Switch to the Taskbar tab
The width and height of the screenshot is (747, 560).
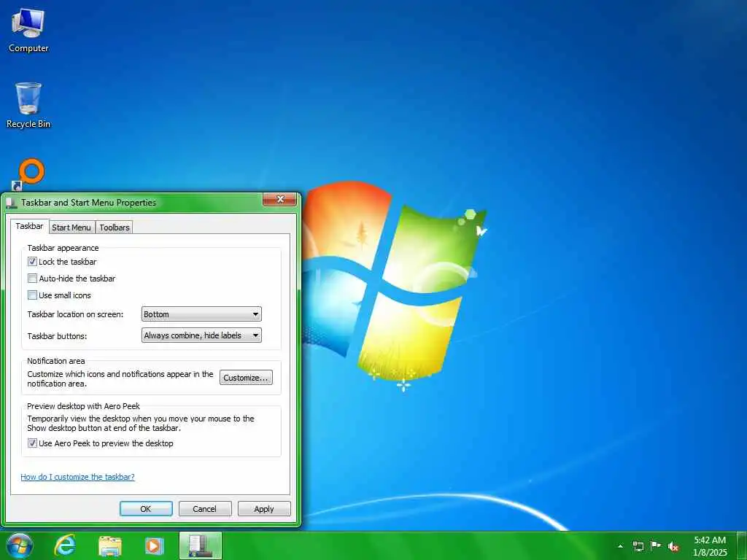pyautogui.click(x=29, y=226)
